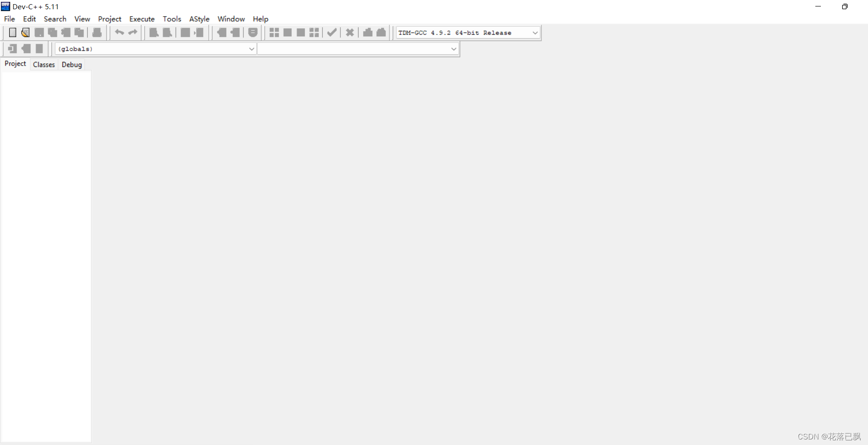Click the Print toolbar icon
This screenshot has width=868, height=445.
[97, 32]
